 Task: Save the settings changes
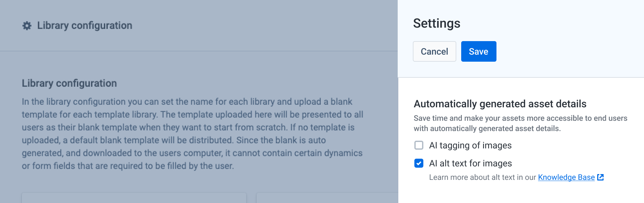coord(479,51)
